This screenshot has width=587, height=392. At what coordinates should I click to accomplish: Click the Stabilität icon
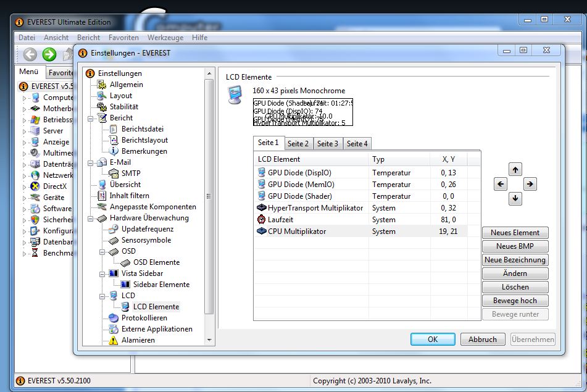tap(101, 107)
